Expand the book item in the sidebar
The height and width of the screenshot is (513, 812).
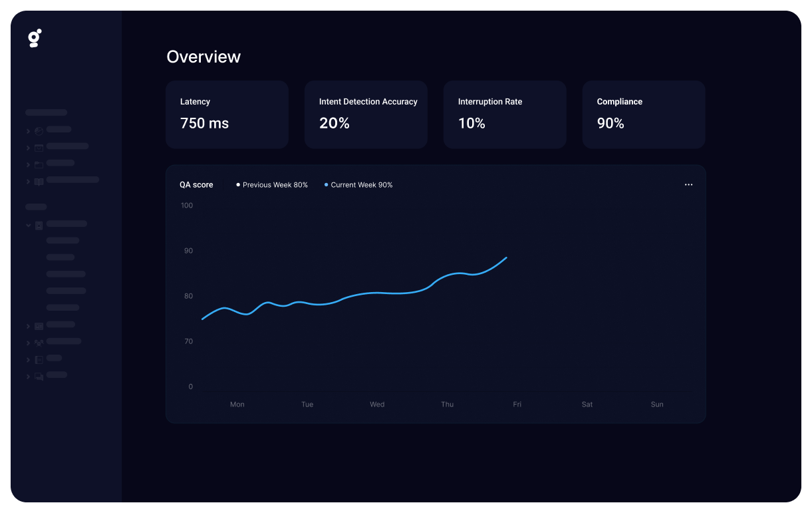(x=27, y=180)
